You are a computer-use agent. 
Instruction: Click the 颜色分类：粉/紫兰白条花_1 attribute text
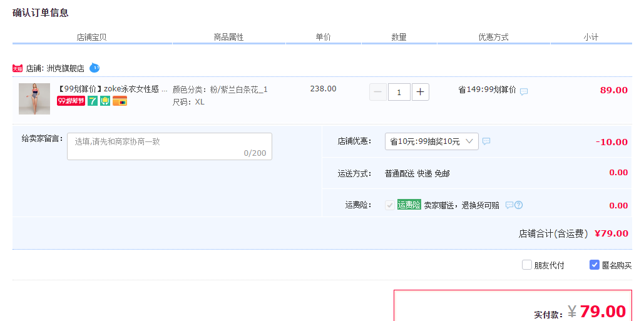220,89
